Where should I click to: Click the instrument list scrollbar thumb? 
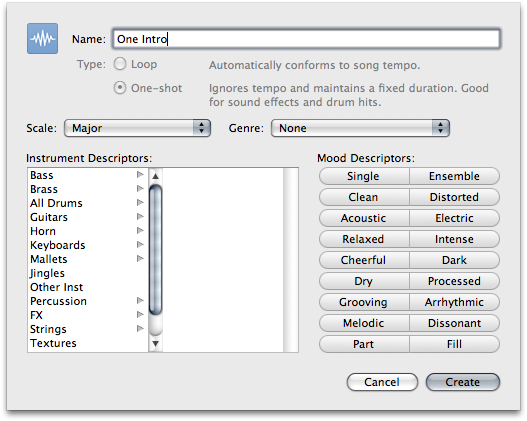click(x=155, y=250)
